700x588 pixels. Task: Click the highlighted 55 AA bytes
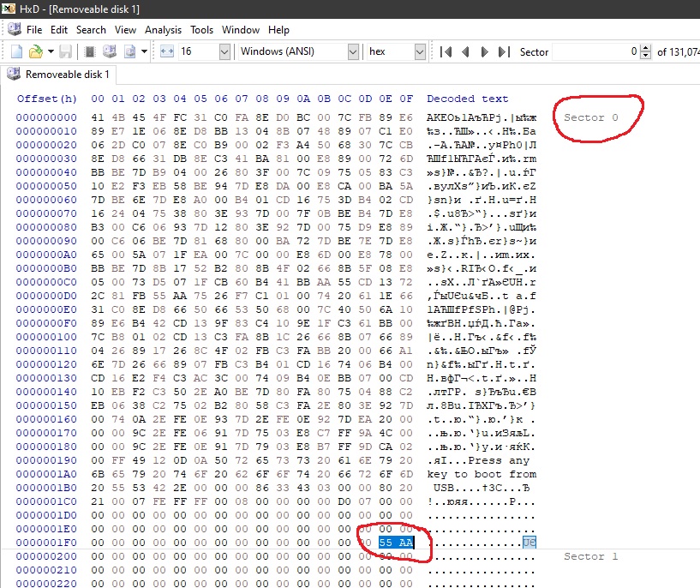point(396,543)
